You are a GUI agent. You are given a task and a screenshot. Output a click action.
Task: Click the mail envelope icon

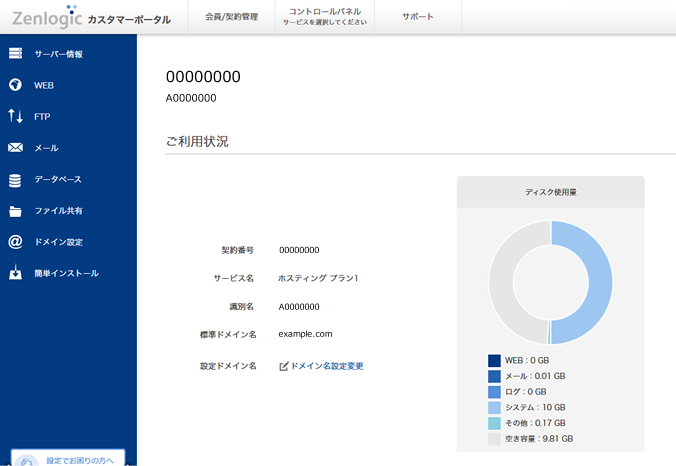pyautogui.click(x=15, y=148)
